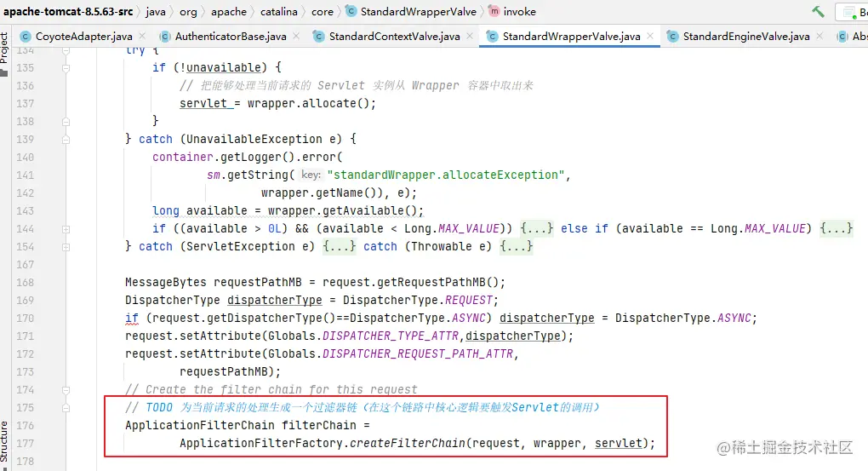Click the catalina breadcrumb segment

(x=279, y=12)
